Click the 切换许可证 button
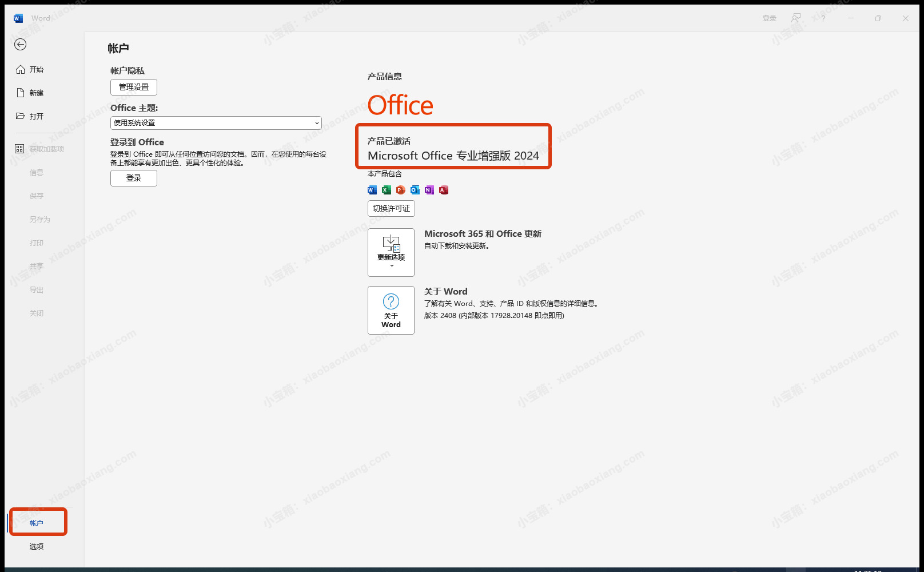This screenshot has width=924, height=572. [391, 208]
